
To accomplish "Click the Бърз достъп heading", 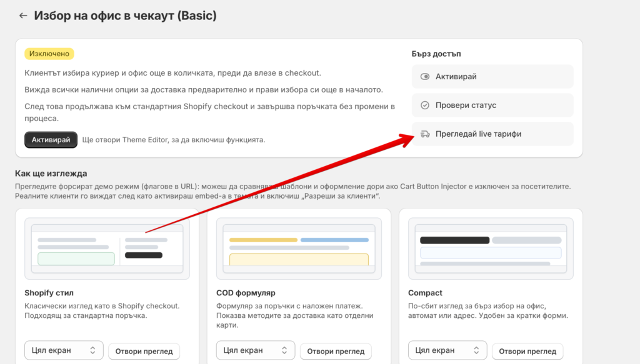I will [x=436, y=54].
